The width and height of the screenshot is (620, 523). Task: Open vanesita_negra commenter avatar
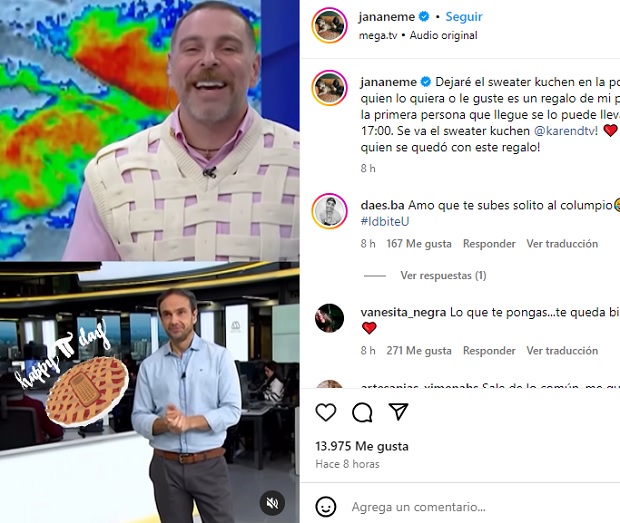point(329,318)
